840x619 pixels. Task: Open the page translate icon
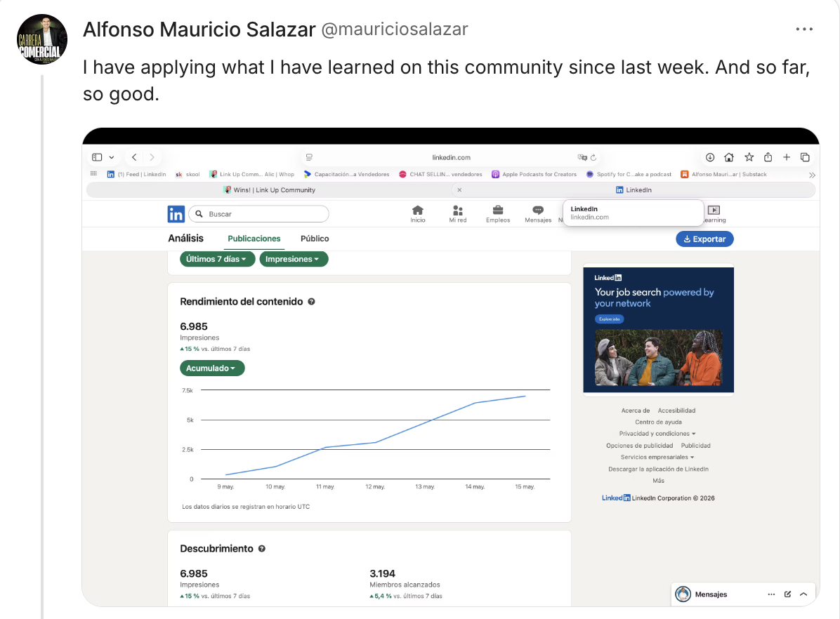point(582,157)
